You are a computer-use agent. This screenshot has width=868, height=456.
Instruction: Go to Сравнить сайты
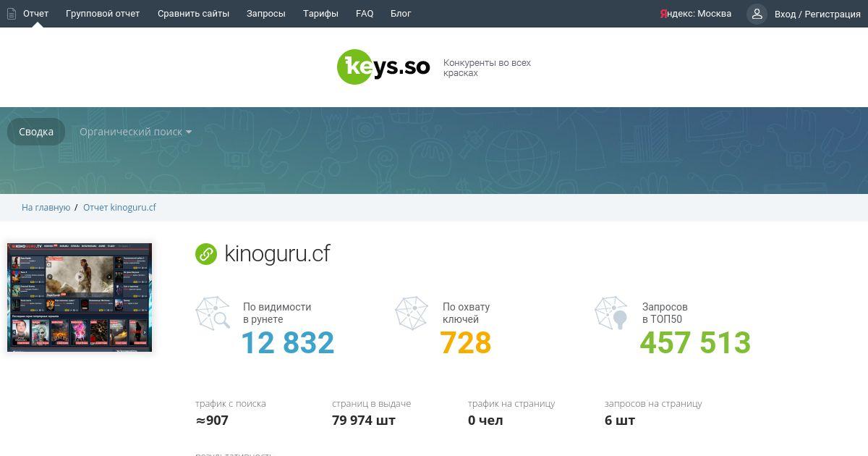193,14
